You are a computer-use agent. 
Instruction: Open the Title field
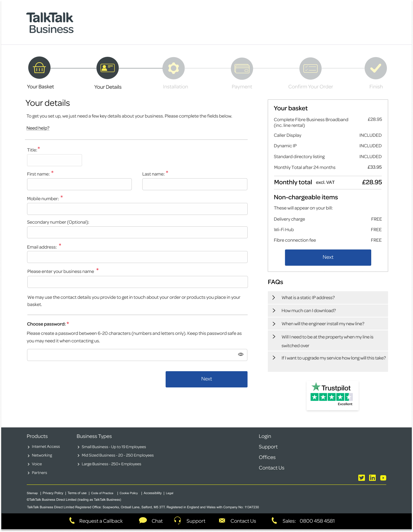point(54,160)
